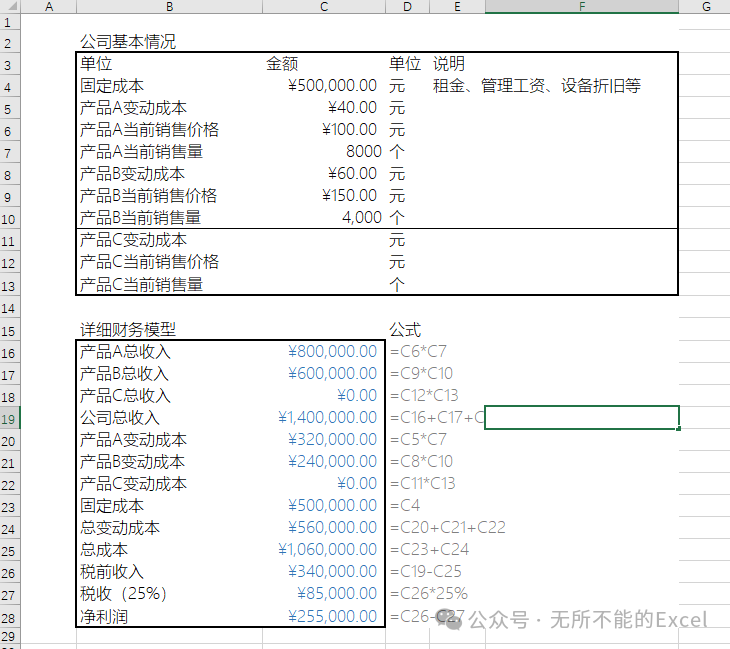Click the select-all corner above row 1
The width and height of the screenshot is (730, 649).
10,7
